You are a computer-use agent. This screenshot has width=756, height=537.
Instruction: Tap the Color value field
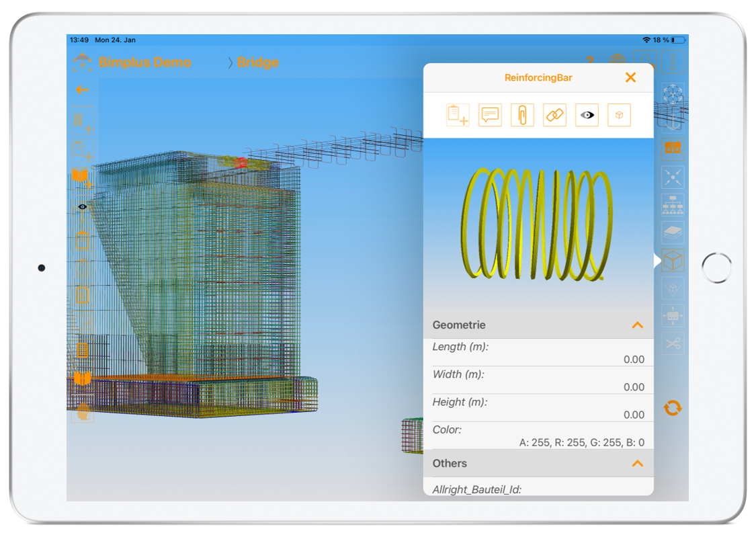point(581,443)
